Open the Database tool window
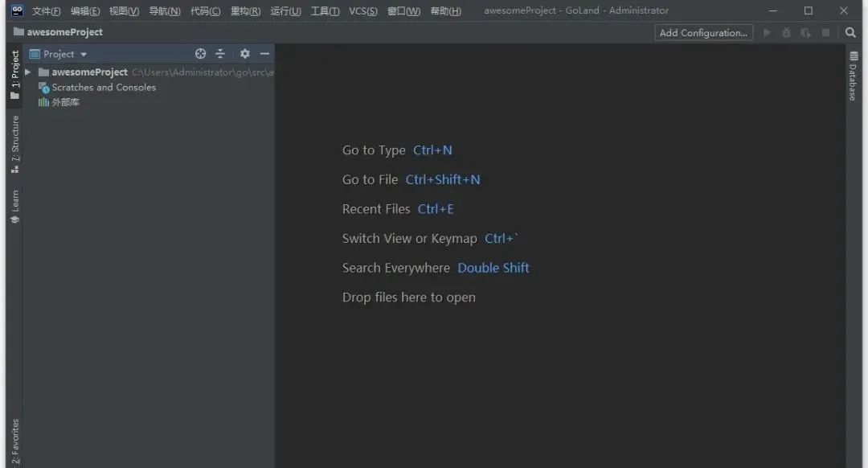Screen dimensions: 868x468 (x=854, y=74)
